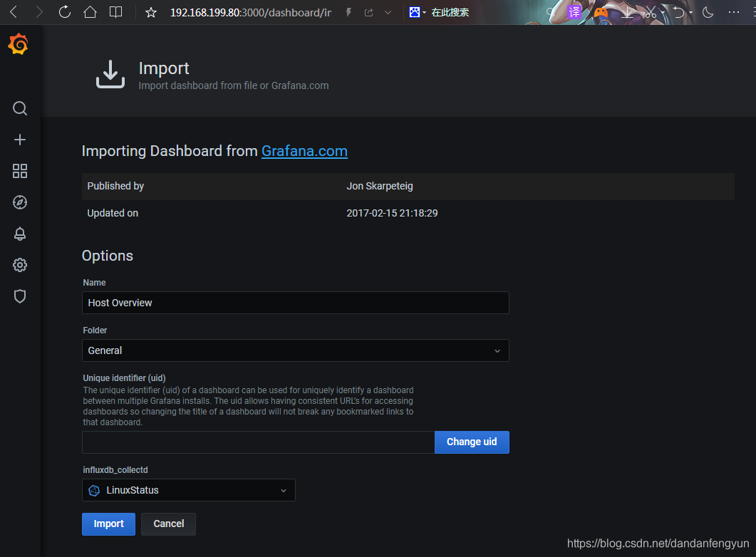The height and width of the screenshot is (557, 756).
Task: Open the reading mode book icon
Action: click(x=115, y=12)
